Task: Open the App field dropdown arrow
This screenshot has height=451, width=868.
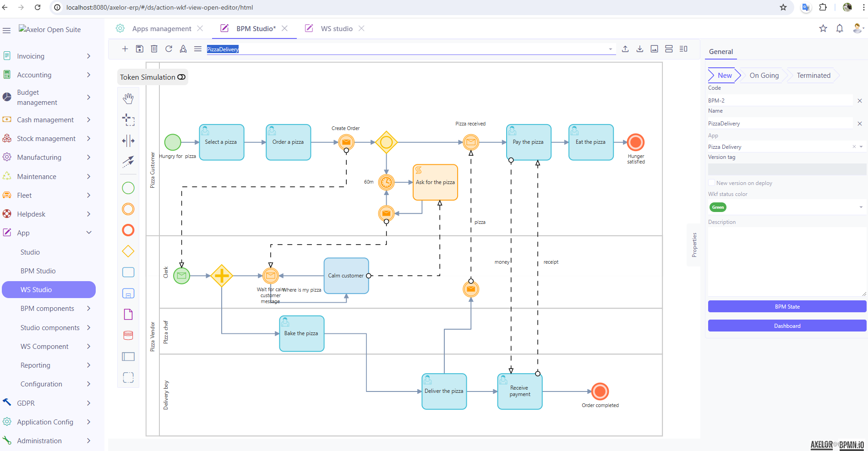Action: point(861,147)
